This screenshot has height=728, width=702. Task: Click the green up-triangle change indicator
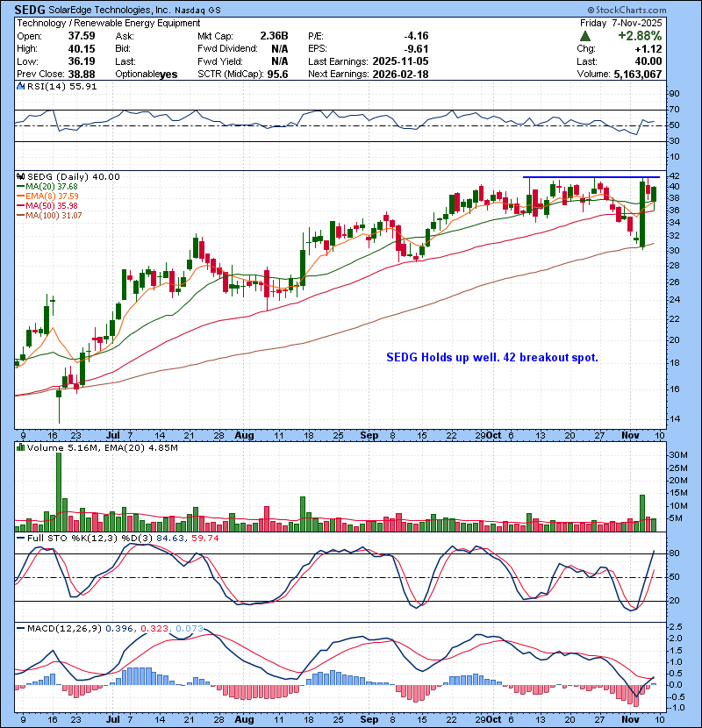[x=585, y=36]
